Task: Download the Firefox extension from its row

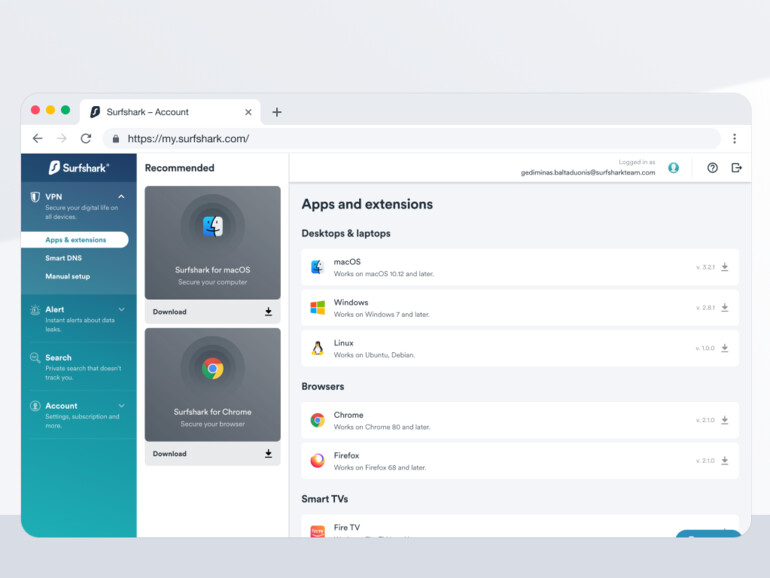Action: click(x=725, y=461)
